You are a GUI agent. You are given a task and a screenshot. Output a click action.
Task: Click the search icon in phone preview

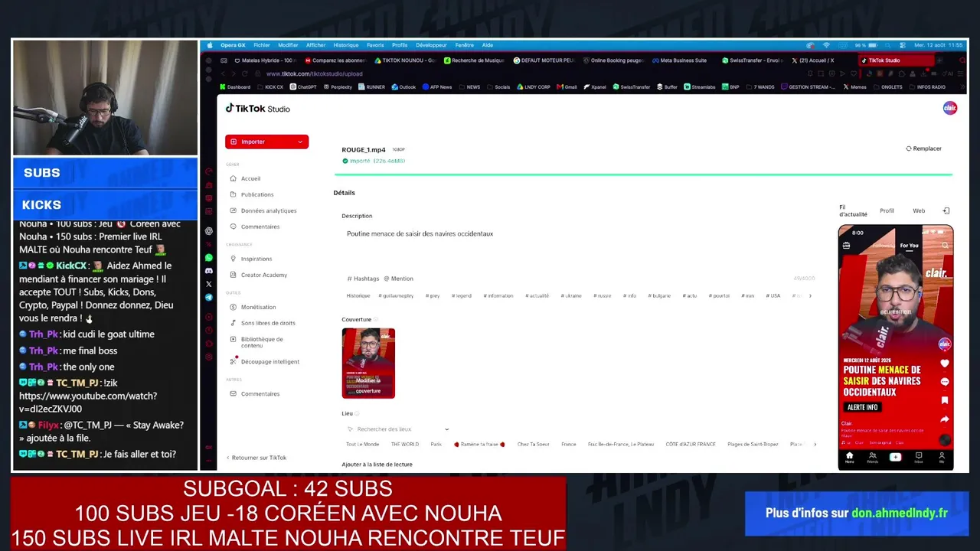tap(946, 246)
